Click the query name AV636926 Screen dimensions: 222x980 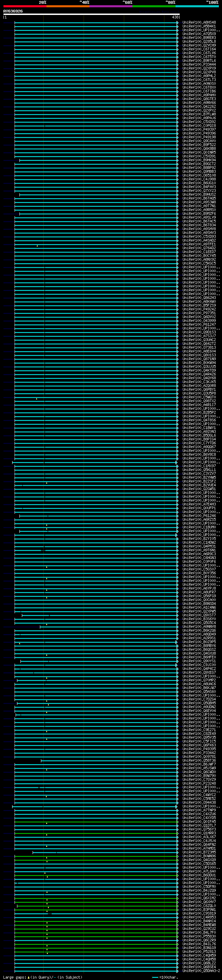coord(13,11)
